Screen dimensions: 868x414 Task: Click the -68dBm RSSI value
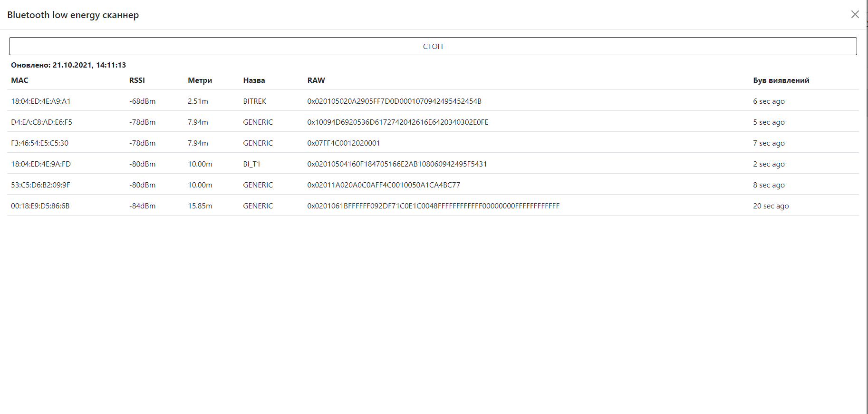(x=142, y=101)
